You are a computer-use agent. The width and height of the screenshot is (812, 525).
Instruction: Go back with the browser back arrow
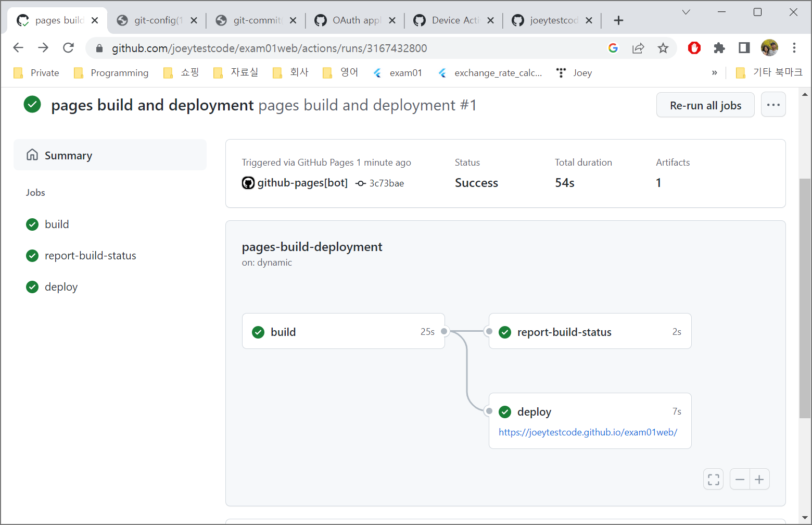coord(18,48)
